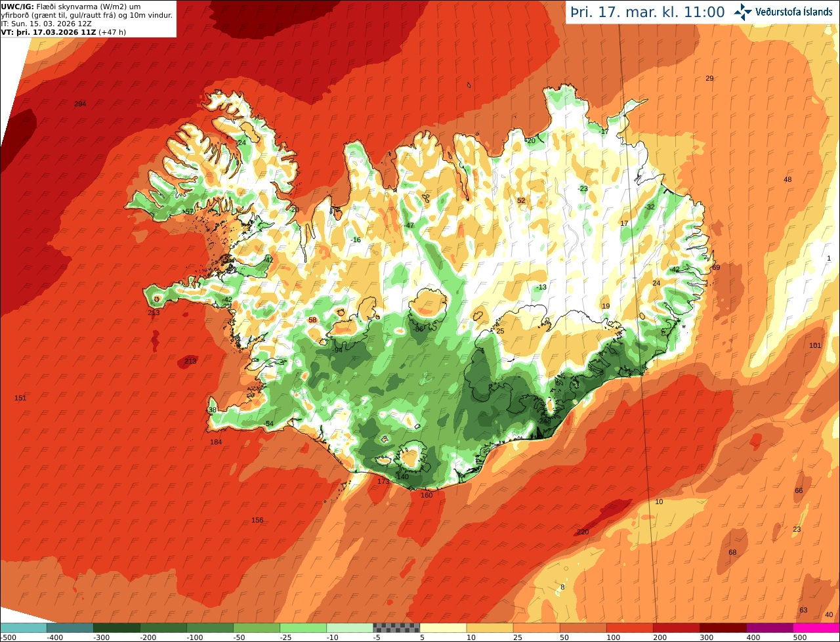
Task: Click the '66' value on the map
Action: [x=799, y=491]
